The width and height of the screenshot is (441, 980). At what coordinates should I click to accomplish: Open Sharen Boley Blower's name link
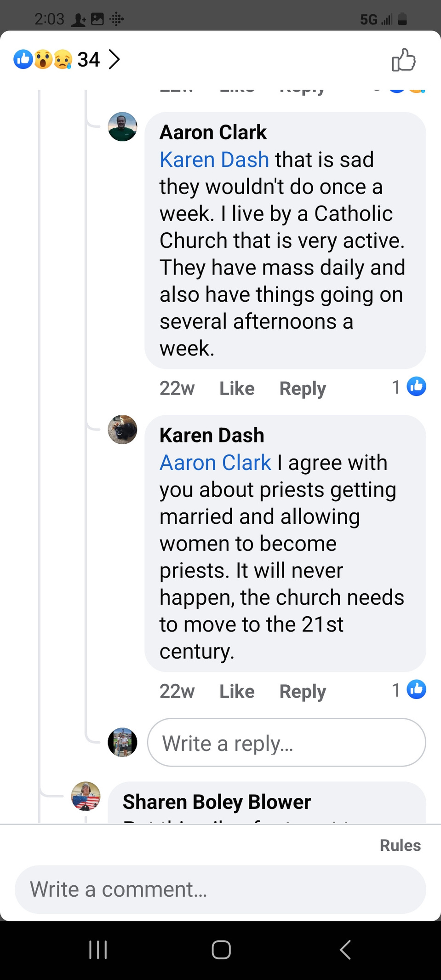[x=217, y=802]
